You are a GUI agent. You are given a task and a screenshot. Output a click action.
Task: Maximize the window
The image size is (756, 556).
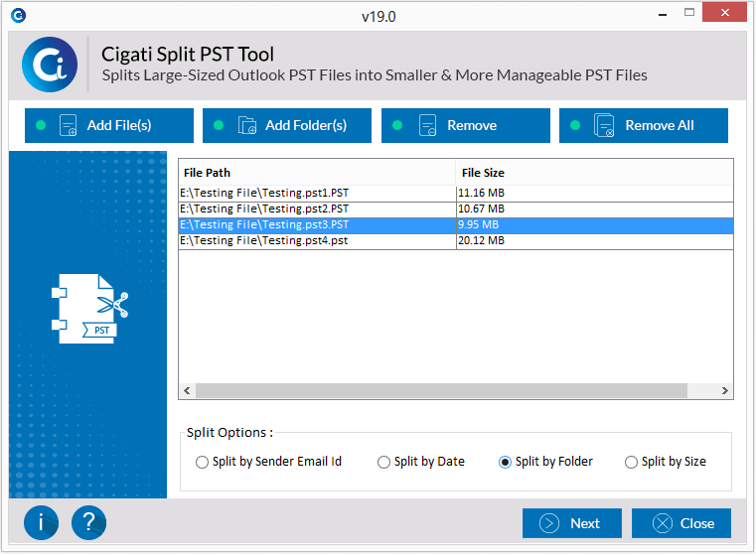[689, 13]
